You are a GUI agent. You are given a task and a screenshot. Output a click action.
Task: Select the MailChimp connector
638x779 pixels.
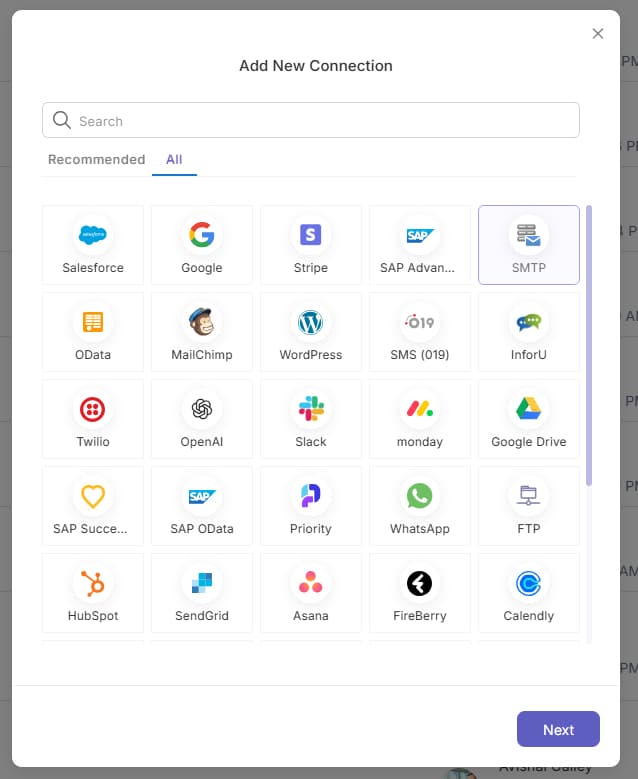click(202, 332)
